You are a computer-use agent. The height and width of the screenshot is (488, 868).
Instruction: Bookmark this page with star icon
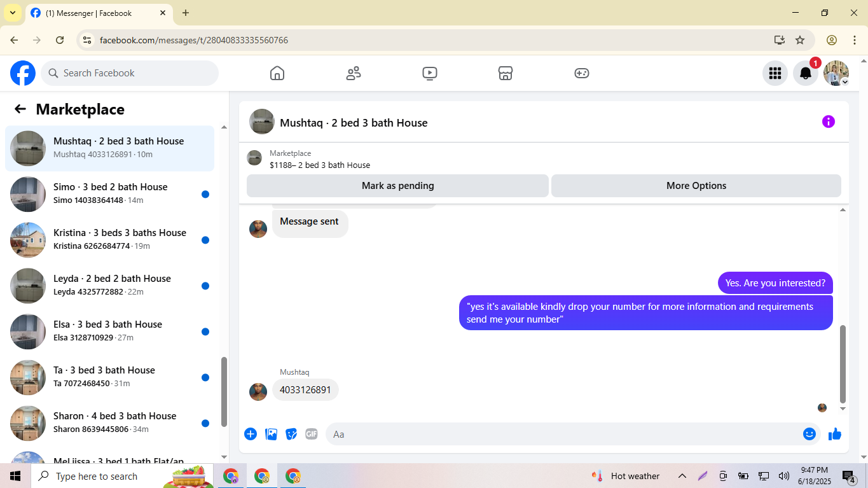coord(800,40)
